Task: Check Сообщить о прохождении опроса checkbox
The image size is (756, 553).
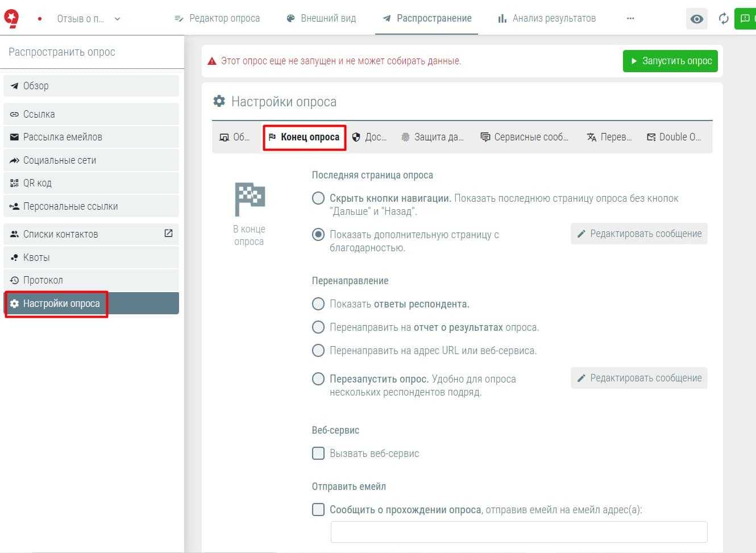Action: pyautogui.click(x=318, y=509)
